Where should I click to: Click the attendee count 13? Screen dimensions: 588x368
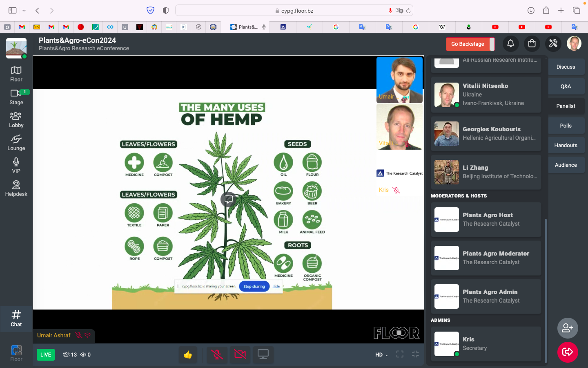pos(70,355)
